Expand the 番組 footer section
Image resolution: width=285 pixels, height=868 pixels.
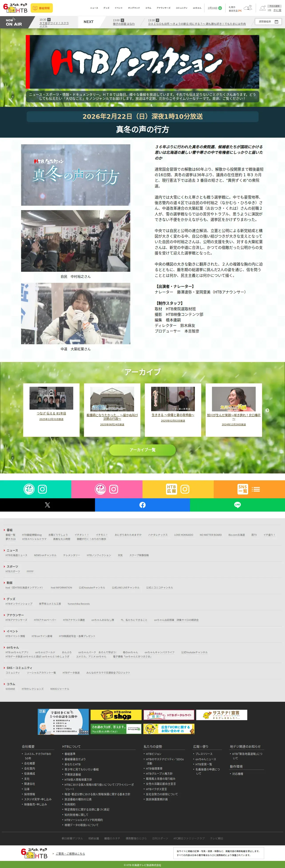point(8,530)
